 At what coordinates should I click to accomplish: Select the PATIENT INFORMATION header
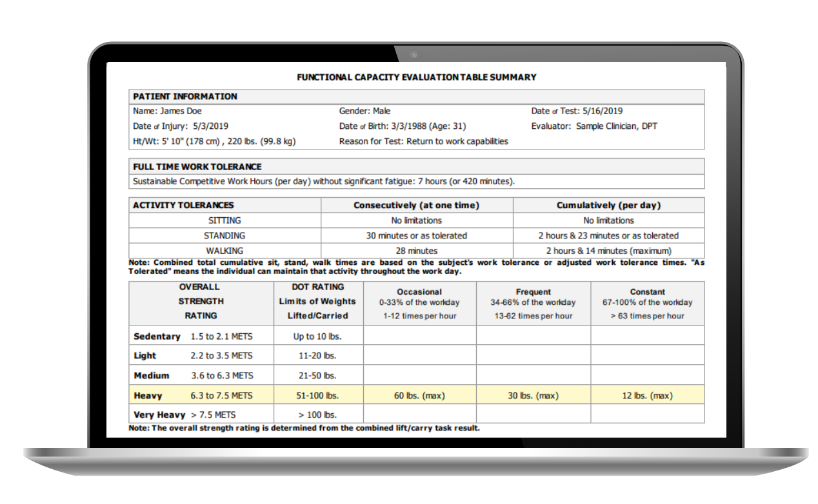[x=183, y=96]
